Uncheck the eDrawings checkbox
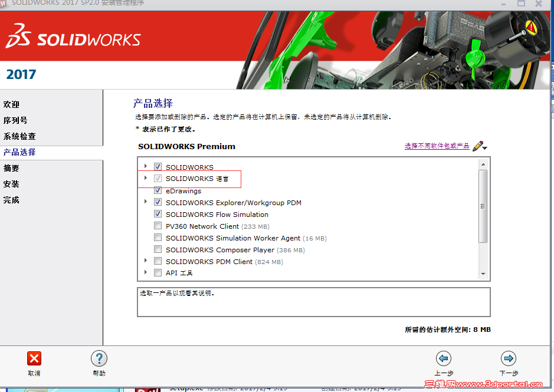Screen dimensions: 554x392 coord(158,190)
